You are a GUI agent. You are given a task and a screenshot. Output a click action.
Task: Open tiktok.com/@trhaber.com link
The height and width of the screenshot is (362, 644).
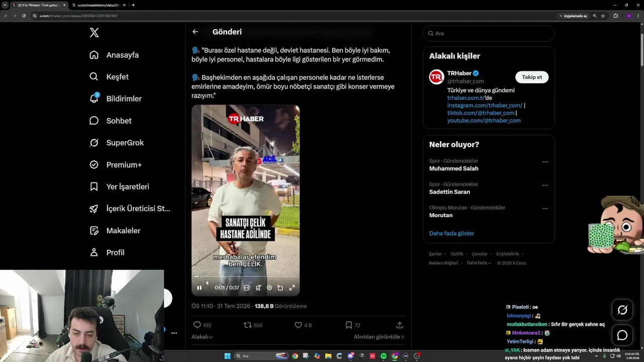(x=480, y=113)
